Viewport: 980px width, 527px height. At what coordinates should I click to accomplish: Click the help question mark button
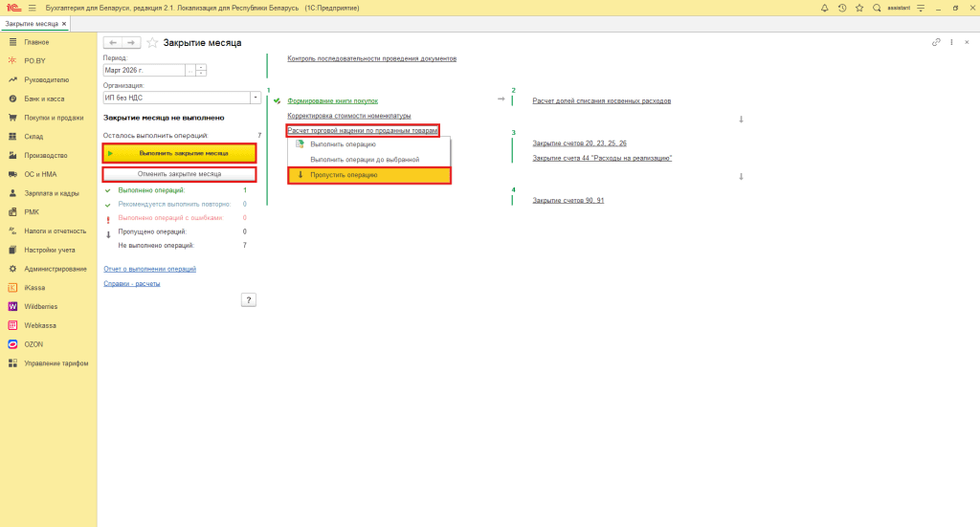click(x=248, y=300)
